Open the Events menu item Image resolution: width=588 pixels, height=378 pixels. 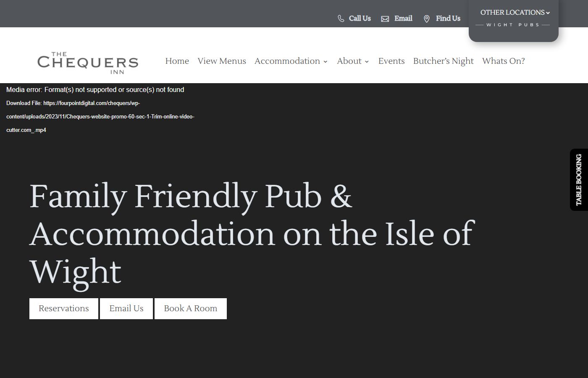click(x=391, y=61)
